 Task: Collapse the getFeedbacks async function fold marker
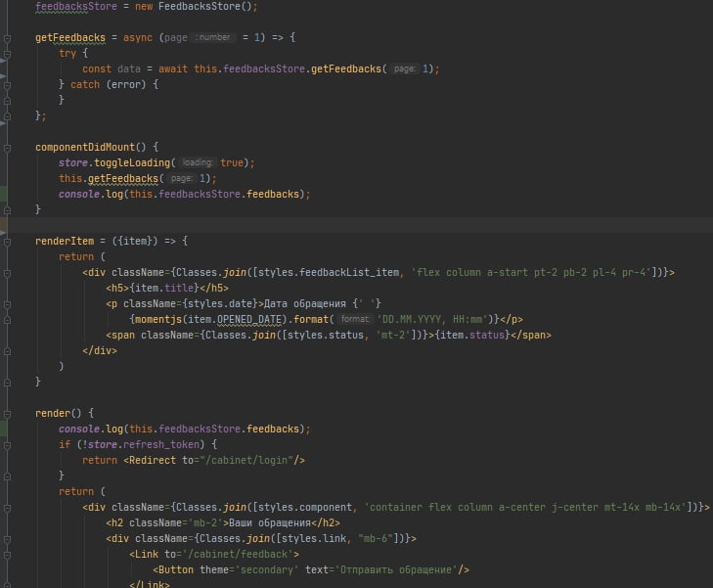coord(7,38)
